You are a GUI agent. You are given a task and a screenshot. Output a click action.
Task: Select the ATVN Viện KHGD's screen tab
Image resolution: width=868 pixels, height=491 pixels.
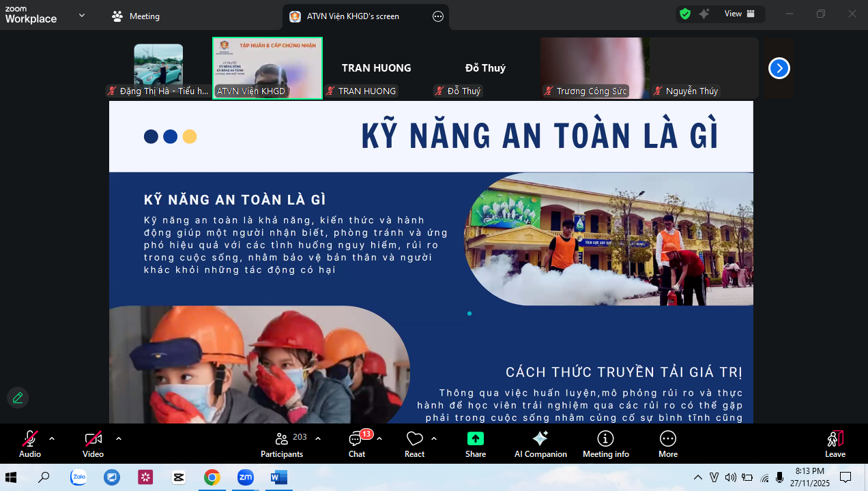[353, 16]
